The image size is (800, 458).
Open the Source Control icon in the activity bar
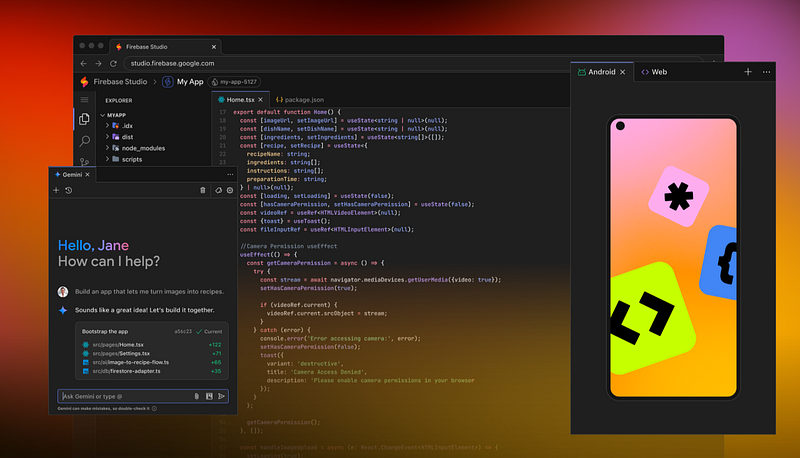point(85,162)
